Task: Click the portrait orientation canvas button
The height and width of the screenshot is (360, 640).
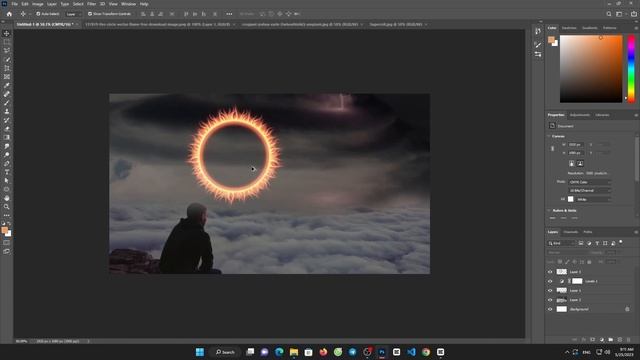Action: click(x=571, y=164)
